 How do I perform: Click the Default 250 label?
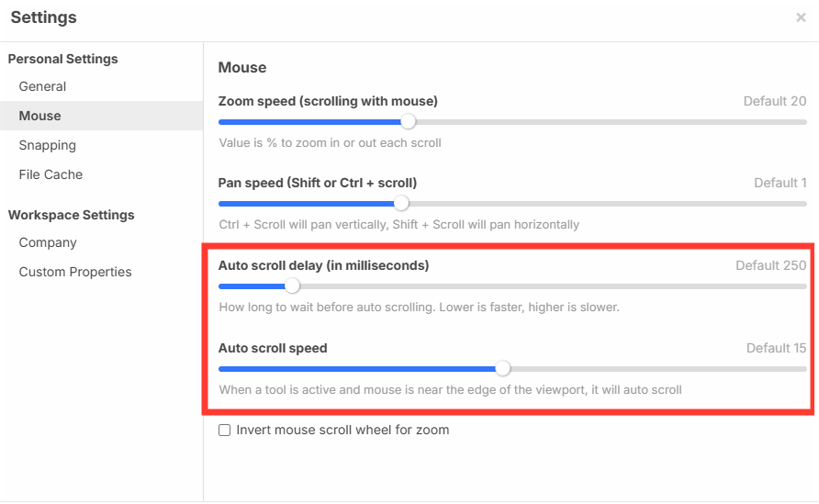770,265
